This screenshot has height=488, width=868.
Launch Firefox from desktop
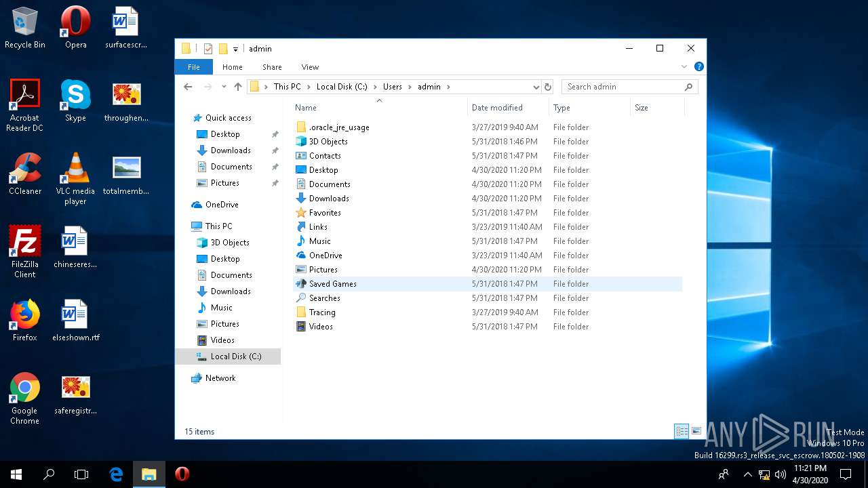tap(25, 320)
